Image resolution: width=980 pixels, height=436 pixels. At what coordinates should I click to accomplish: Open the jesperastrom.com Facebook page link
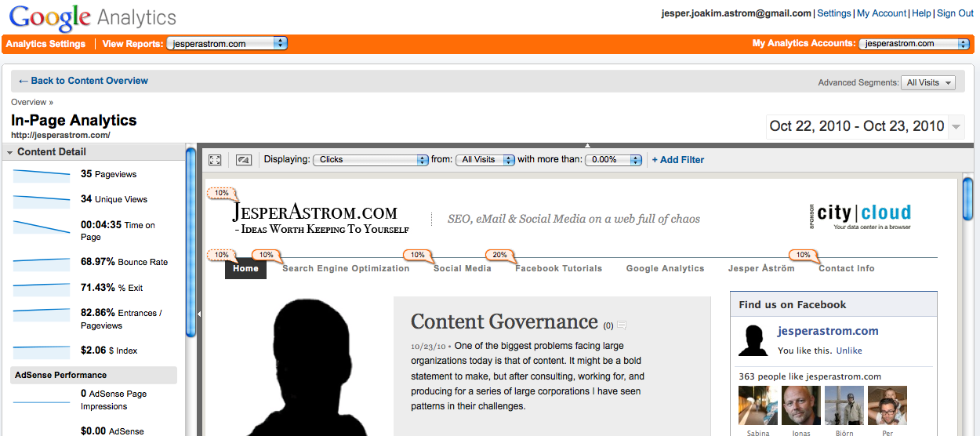(828, 331)
